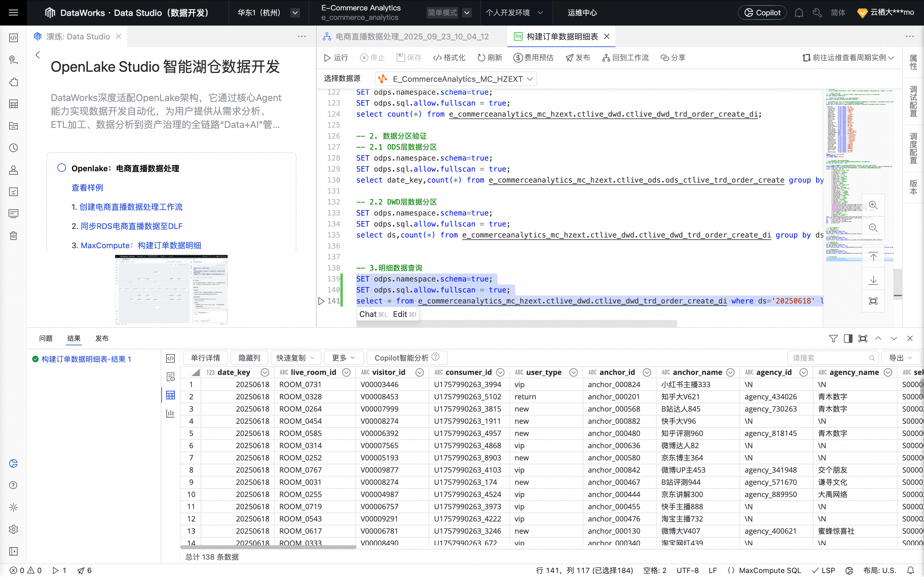Open the 电商直播数据处理 workflow tab
The height and width of the screenshot is (577, 924).
411,37
